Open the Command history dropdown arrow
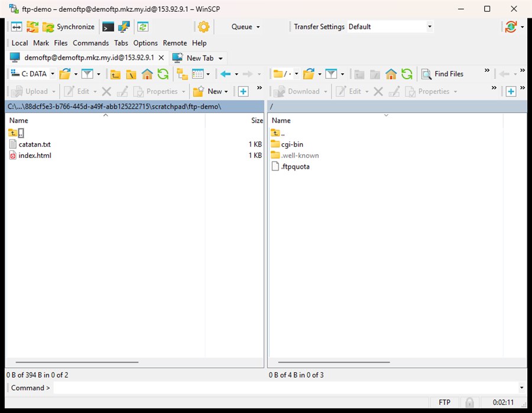 click(521, 388)
